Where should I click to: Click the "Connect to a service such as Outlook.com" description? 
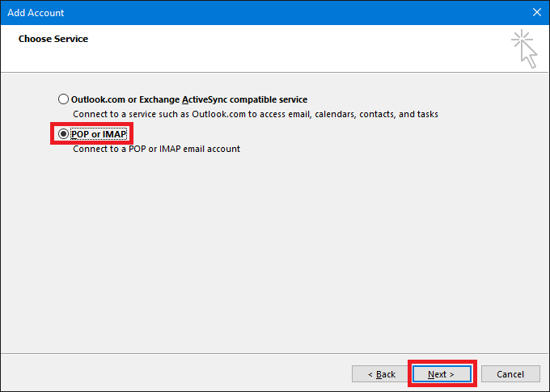tap(255, 115)
